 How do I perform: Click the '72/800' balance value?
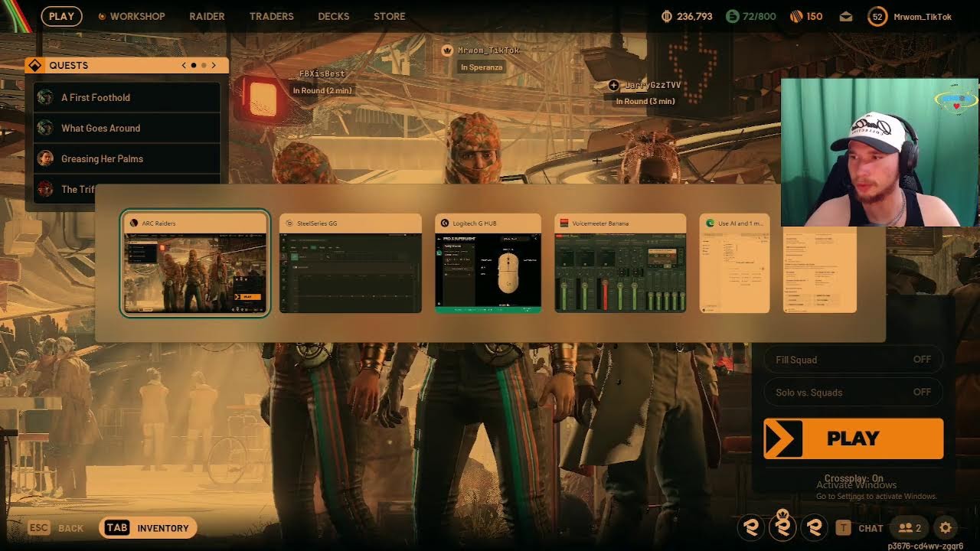(x=760, y=16)
